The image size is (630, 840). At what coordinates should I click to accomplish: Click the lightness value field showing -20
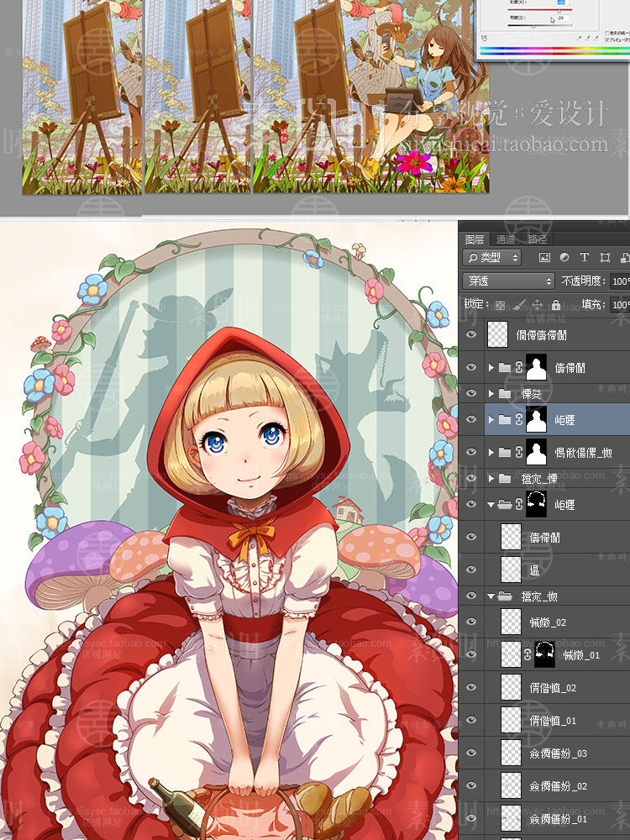[561, 18]
